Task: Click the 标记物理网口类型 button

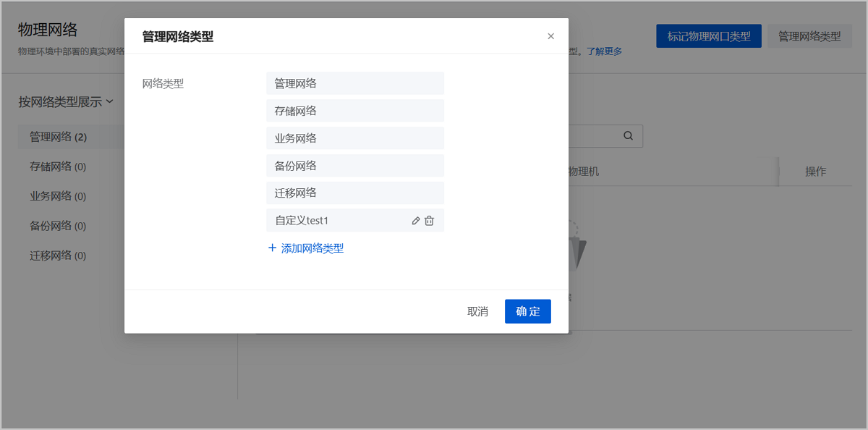Action: click(708, 36)
